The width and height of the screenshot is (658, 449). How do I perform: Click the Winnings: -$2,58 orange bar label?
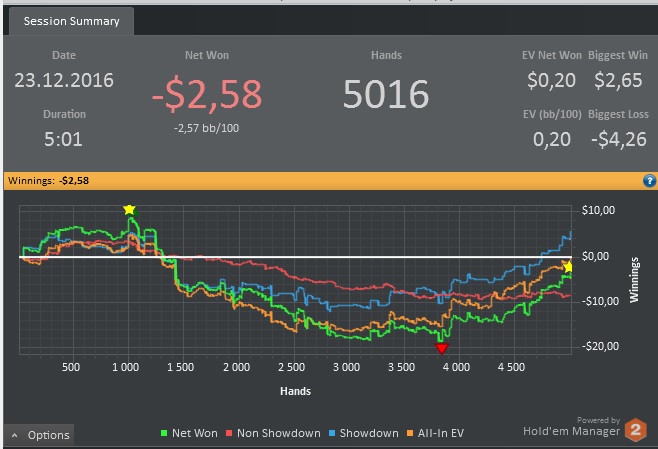click(48, 181)
